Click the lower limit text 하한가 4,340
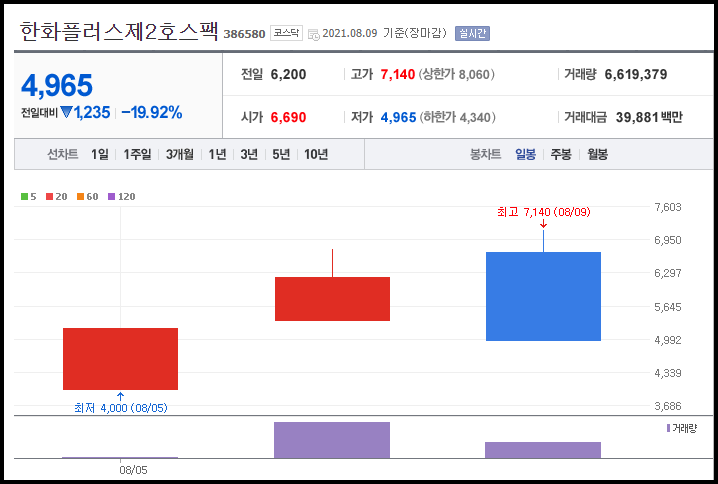Image resolution: width=718 pixels, height=484 pixels. tap(458, 117)
